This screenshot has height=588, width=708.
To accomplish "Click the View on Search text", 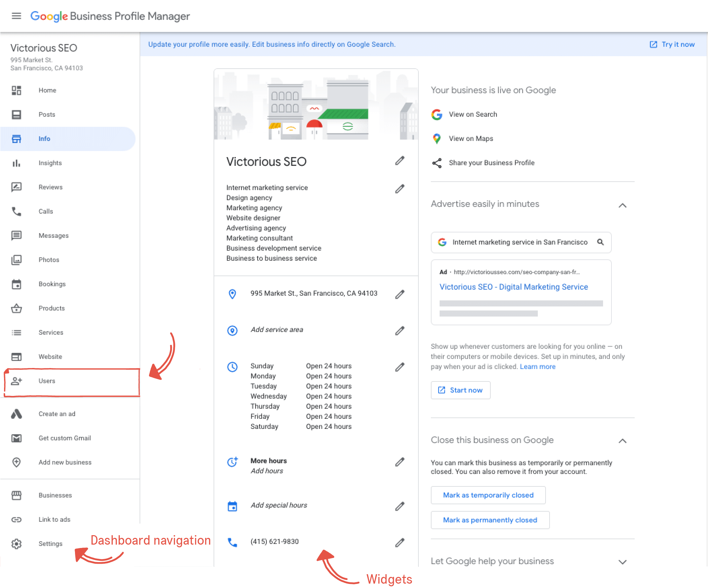I will (473, 114).
